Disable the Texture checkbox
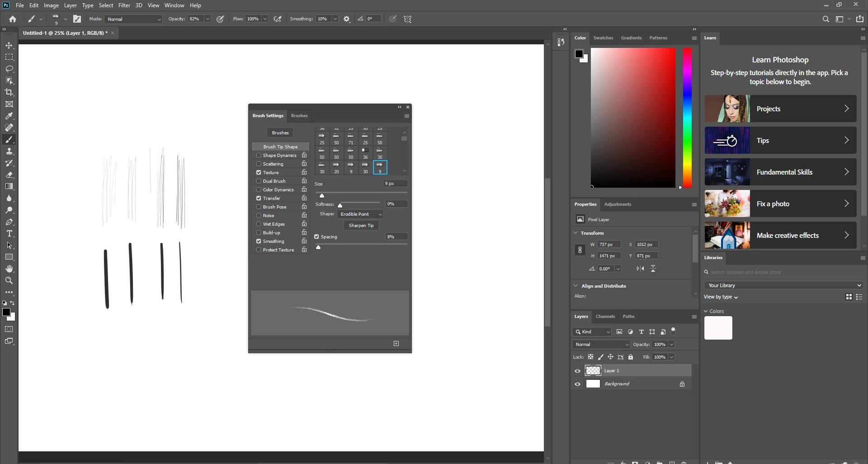Screen dimensions: 868x464 click(259, 173)
